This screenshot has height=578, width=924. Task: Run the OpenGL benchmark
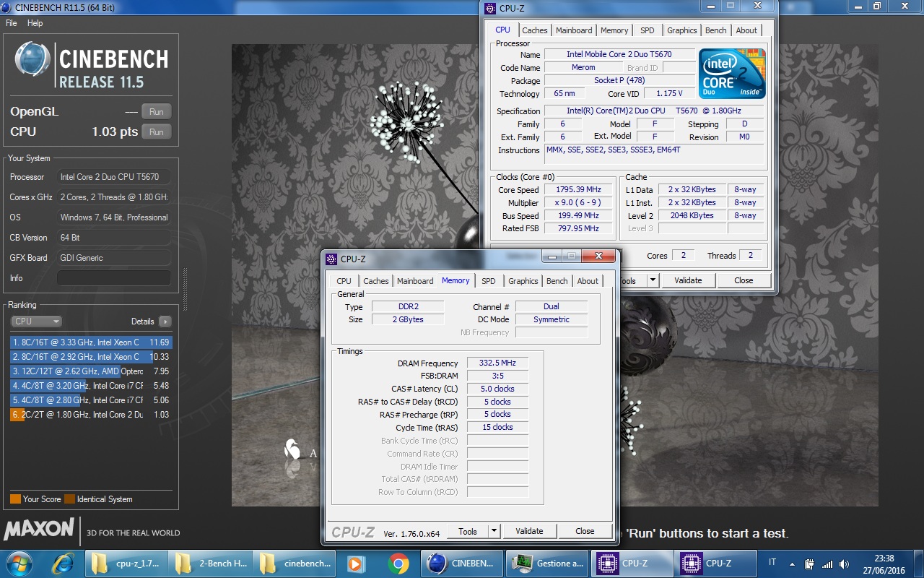click(157, 111)
